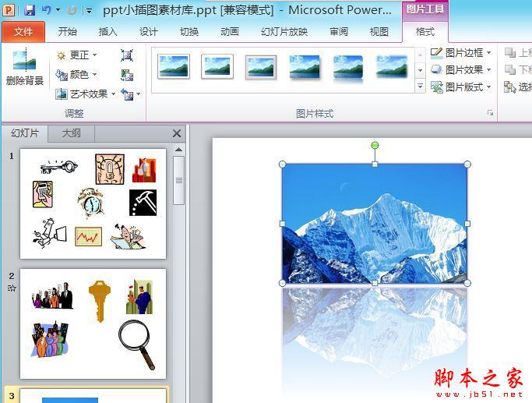Switch to the 动画 ribbon tab
Screen dimensions: 532x403
point(230,32)
